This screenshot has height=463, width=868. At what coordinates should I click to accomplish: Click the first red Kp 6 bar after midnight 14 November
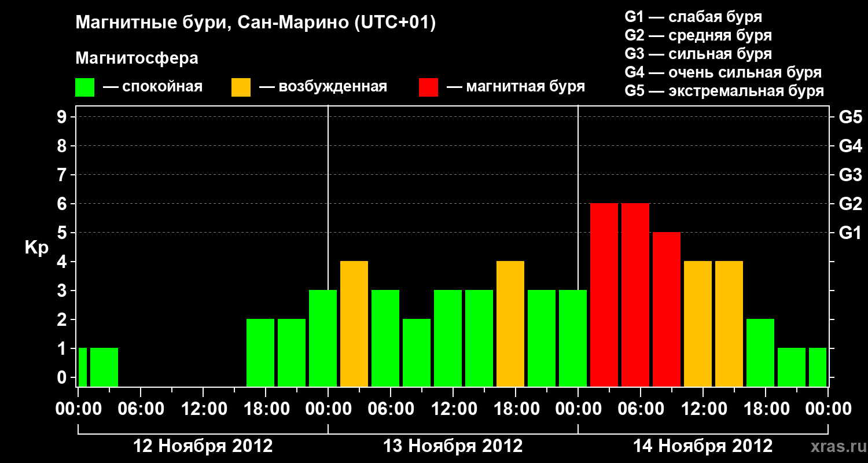tap(604, 295)
